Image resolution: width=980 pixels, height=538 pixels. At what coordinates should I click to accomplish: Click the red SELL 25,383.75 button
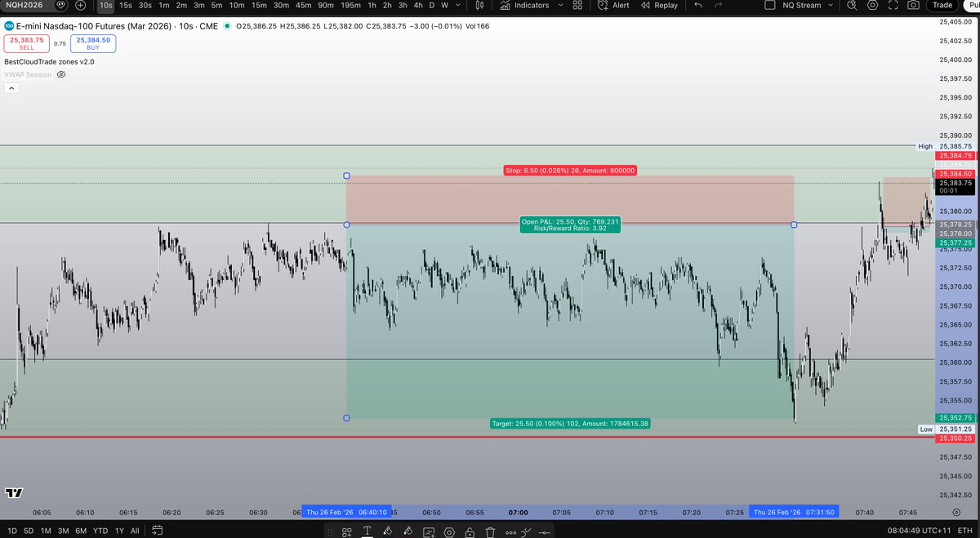tap(26, 44)
